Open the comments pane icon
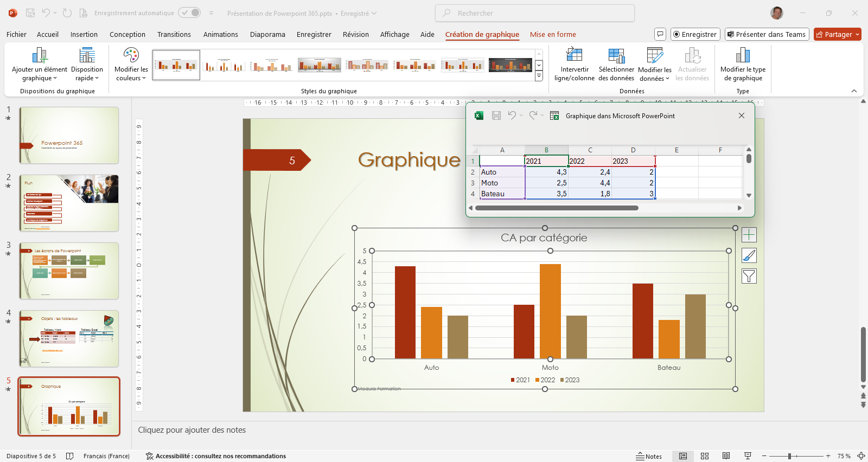 point(660,34)
